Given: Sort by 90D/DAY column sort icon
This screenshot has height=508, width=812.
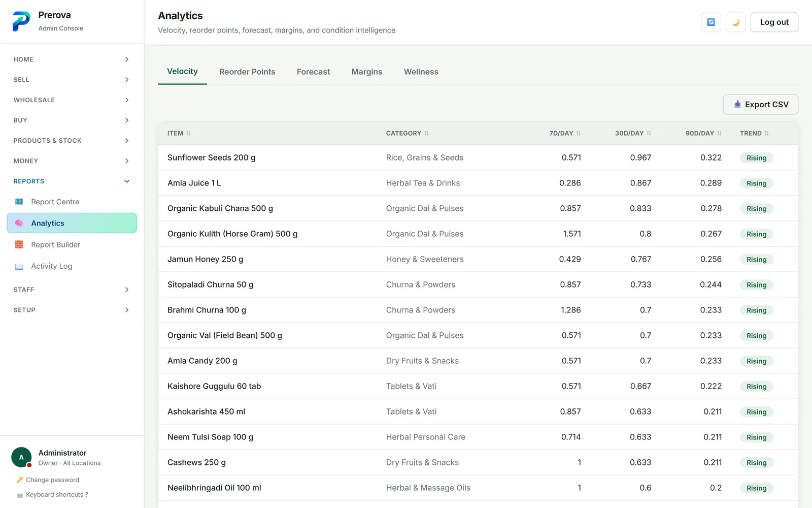Looking at the screenshot, I should point(719,133).
